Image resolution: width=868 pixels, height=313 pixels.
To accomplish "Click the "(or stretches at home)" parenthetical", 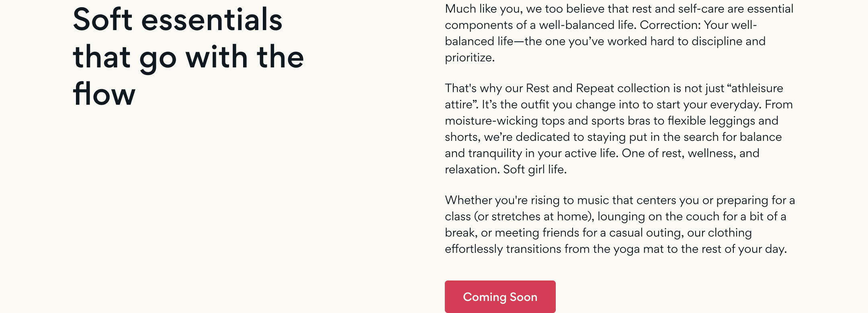I will pyautogui.click(x=534, y=217).
